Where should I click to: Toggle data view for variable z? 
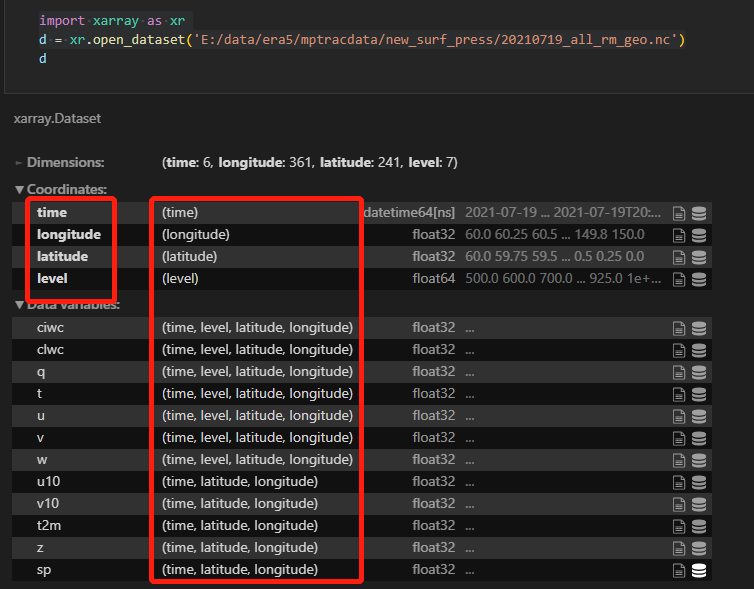click(x=698, y=548)
